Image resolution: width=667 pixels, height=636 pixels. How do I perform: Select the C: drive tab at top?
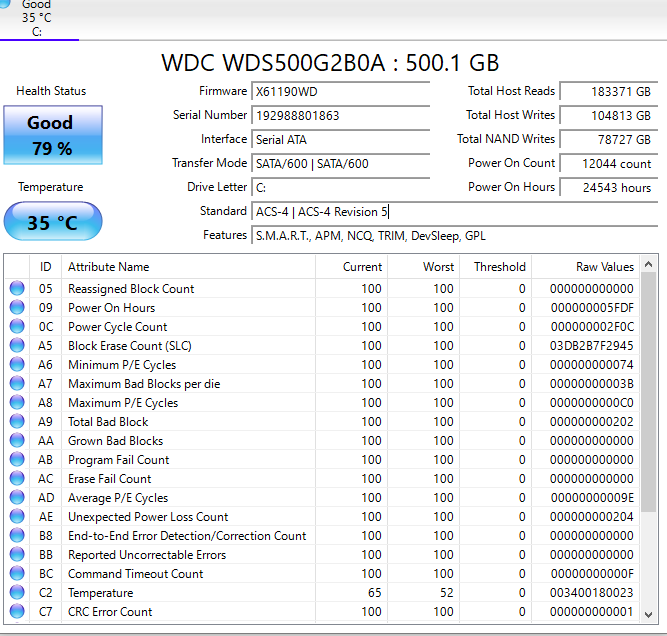click(37, 19)
